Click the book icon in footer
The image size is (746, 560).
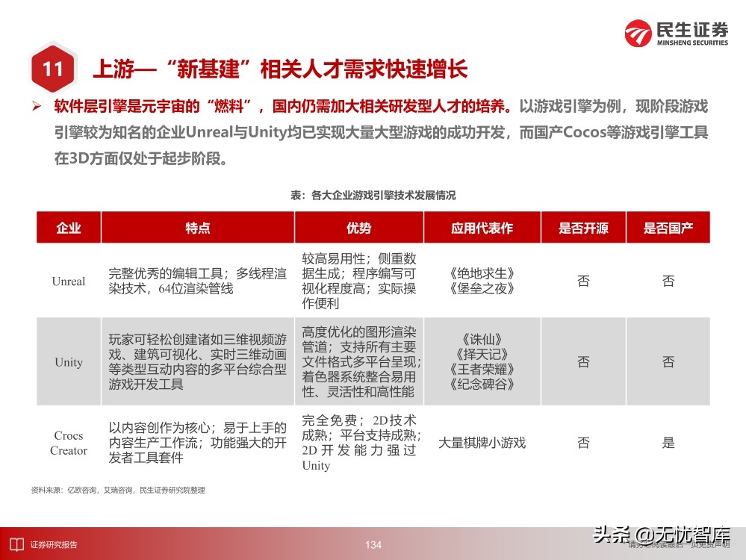point(16,544)
